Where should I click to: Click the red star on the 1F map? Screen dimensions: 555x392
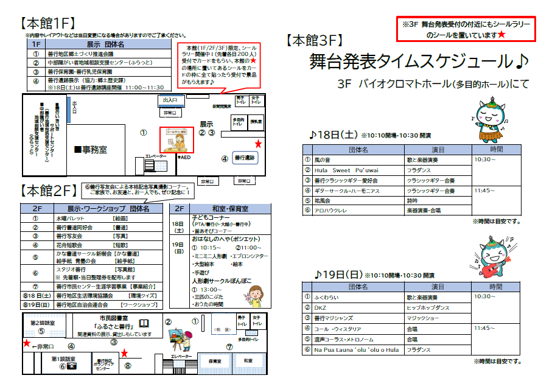(x=259, y=144)
